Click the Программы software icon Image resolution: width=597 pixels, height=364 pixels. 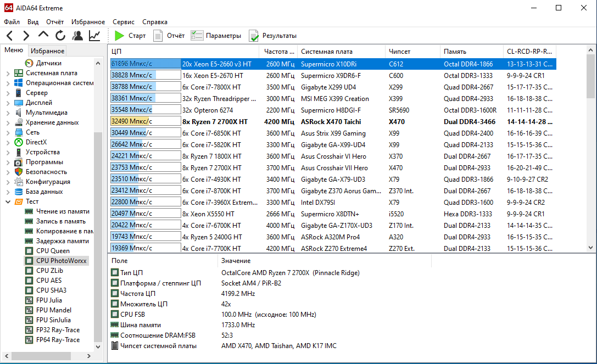coord(18,162)
